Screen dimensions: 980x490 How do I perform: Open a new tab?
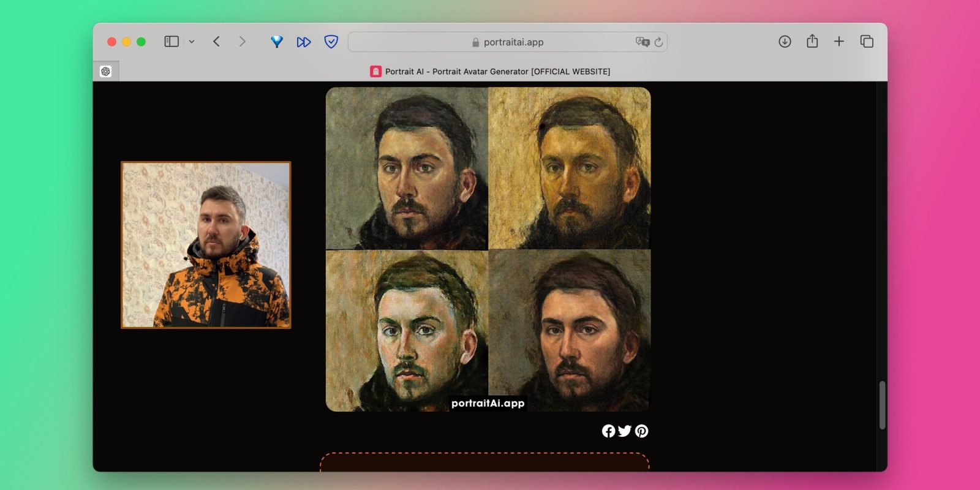(x=839, y=42)
